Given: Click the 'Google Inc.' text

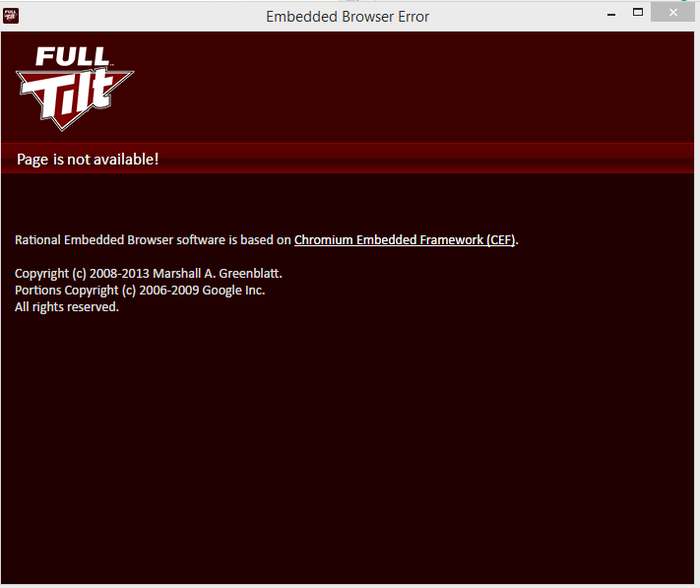Looking at the screenshot, I should coord(233,290).
